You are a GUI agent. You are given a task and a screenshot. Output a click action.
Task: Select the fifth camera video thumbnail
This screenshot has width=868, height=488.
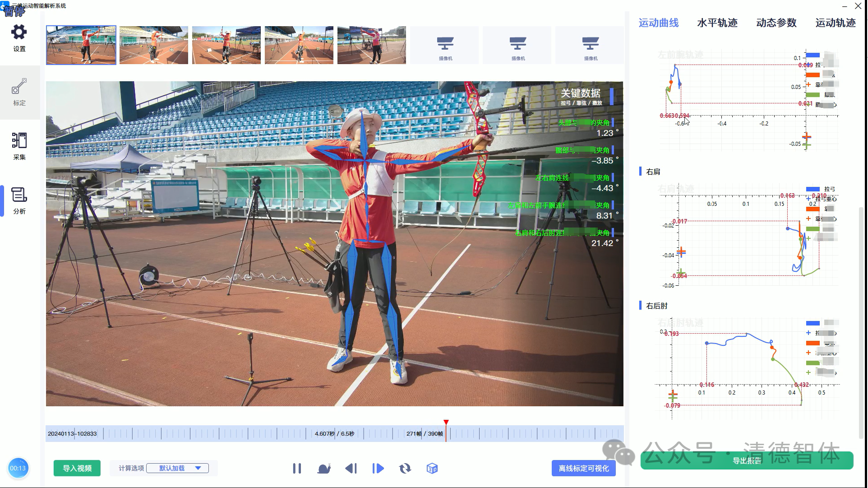point(372,45)
